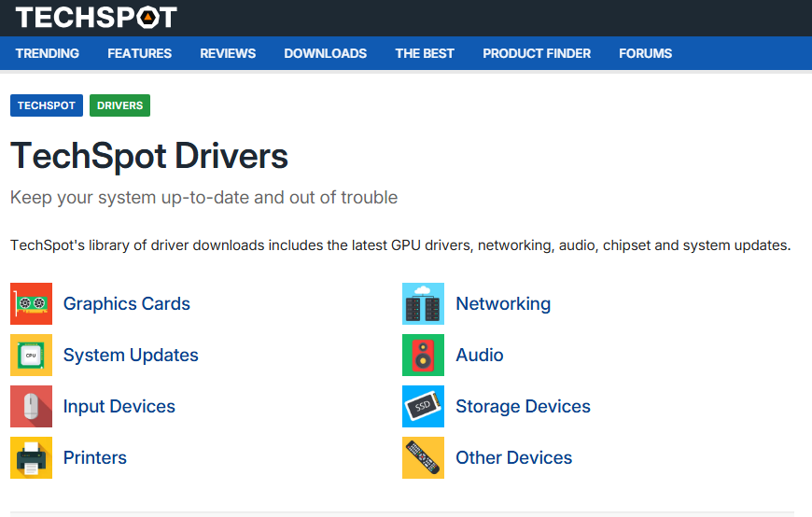Open the Graphics Cards text link

click(x=127, y=304)
